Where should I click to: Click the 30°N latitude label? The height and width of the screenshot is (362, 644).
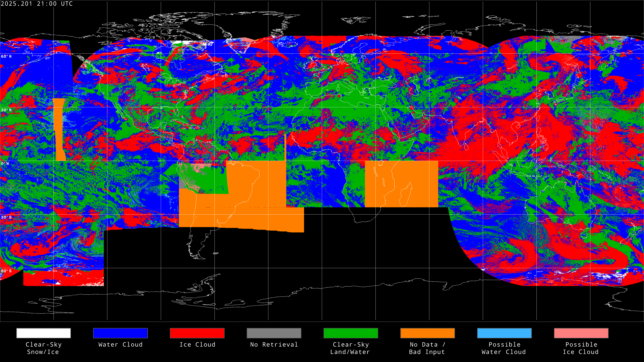click(x=6, y=110)
